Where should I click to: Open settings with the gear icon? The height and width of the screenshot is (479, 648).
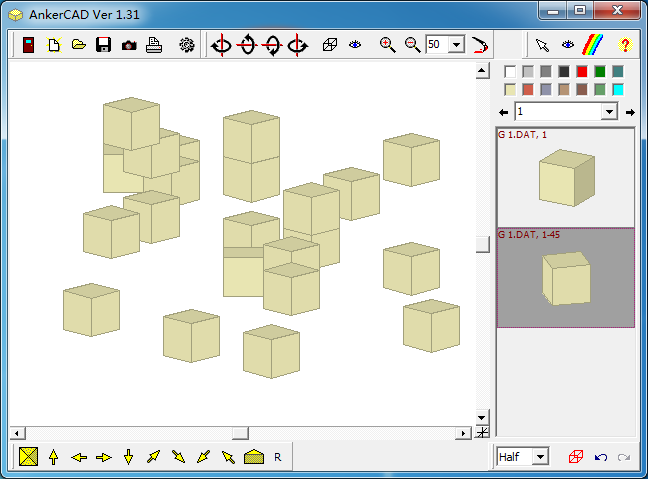pos(186,45)
